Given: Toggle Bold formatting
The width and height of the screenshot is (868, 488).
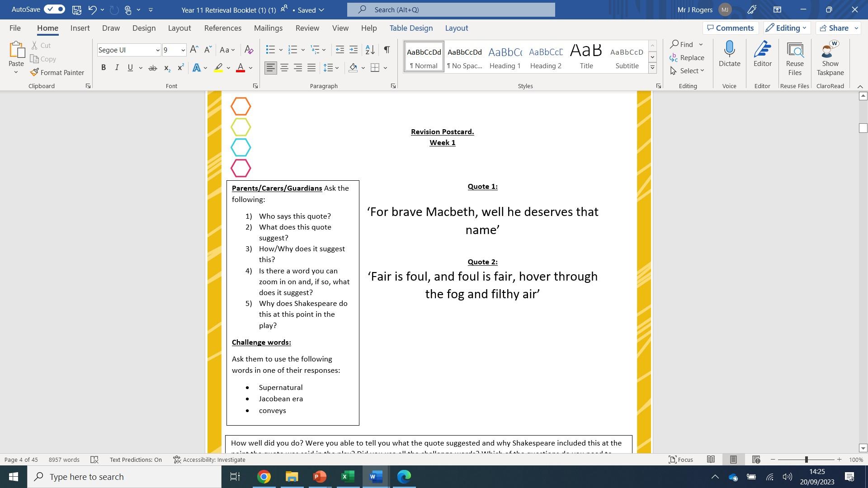Looking at the screenshot, I should [x=104, y=68].
